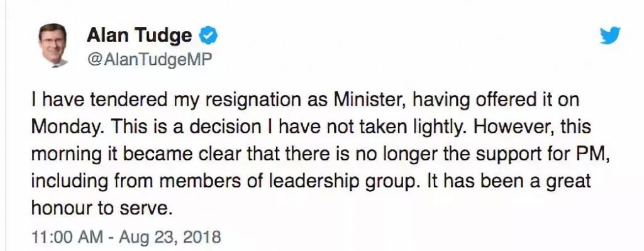Screen dimensions: 644x251
Task: Open the Alan Tudge display name
Action: [x=139, y=36]
